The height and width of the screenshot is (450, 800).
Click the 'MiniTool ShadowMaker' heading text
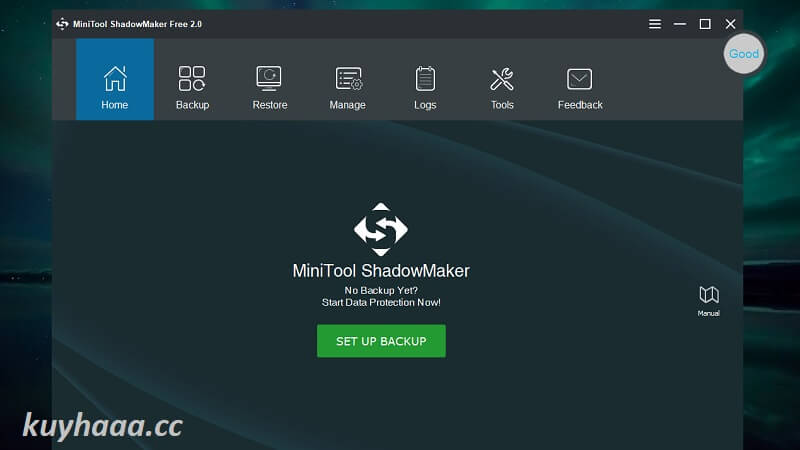[381, 271]
